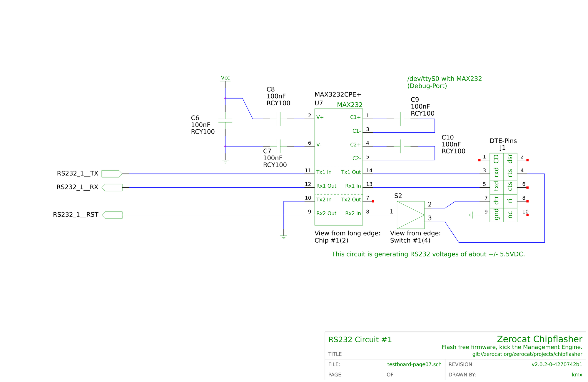
Task: Click the ground symbol under Tx2 In wire
Action: pos(283,237)
